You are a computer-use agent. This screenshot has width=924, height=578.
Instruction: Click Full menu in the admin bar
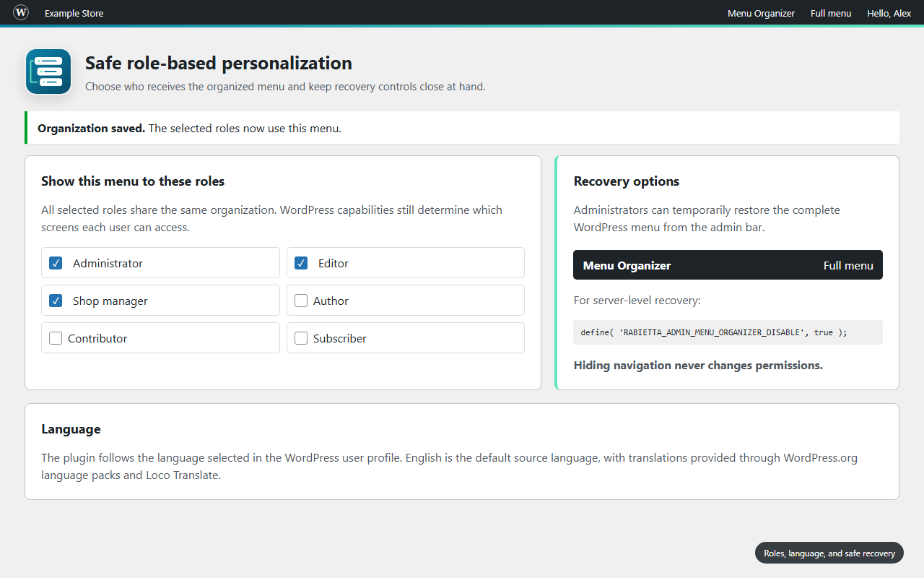[831, 13]
